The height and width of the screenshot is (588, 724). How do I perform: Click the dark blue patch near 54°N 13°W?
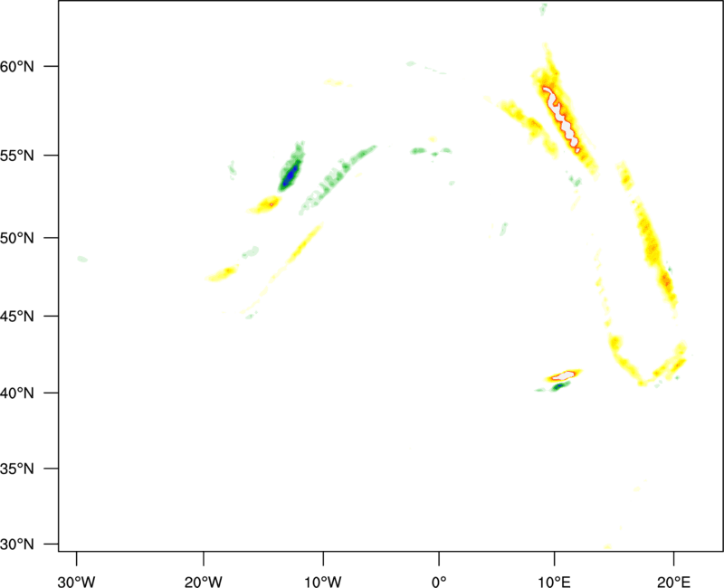(x=291, y=175)
